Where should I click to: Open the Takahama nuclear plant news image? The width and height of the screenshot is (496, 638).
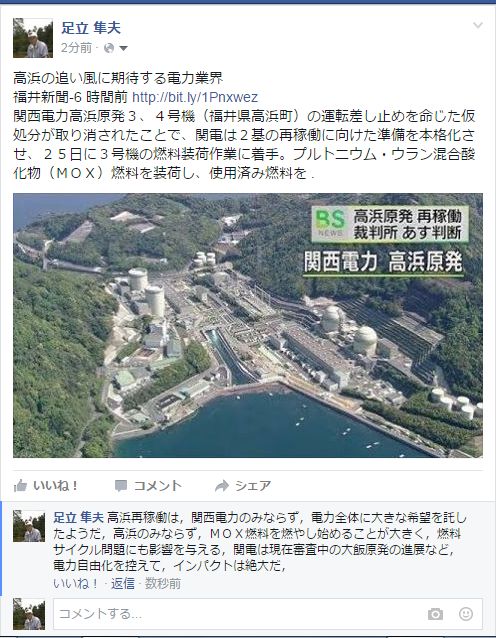pos(248,325)
